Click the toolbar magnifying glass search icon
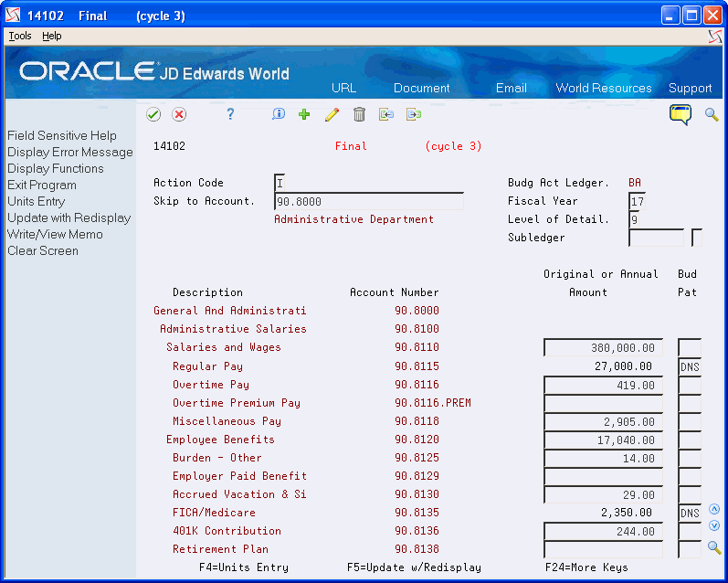 712,114
